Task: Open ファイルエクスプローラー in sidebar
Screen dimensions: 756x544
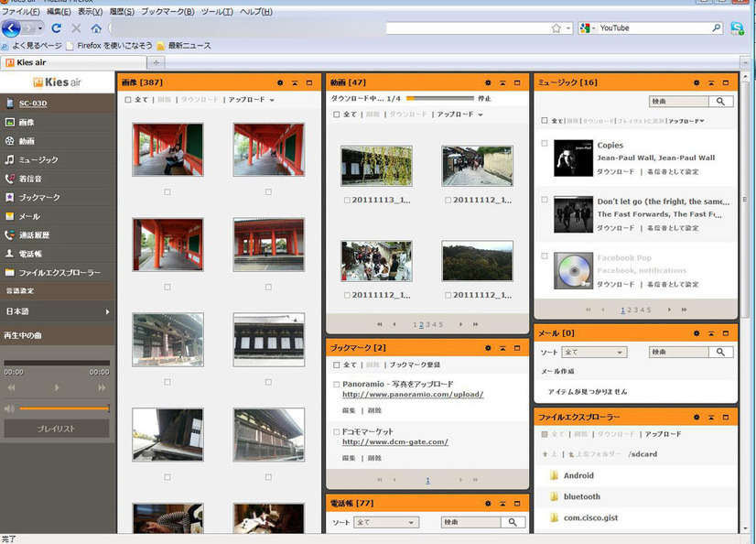Action: [58, 273]
